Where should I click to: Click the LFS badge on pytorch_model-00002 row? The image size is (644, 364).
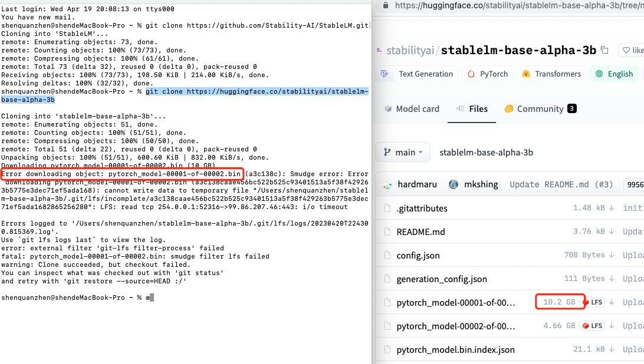tap(592, 326)
